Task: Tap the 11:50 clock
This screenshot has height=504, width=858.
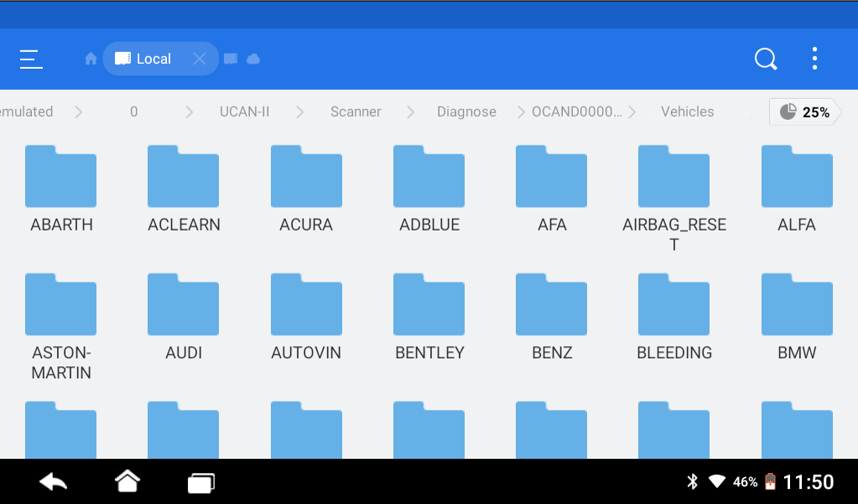Action: pyautogui.click(x=809, y=482)
